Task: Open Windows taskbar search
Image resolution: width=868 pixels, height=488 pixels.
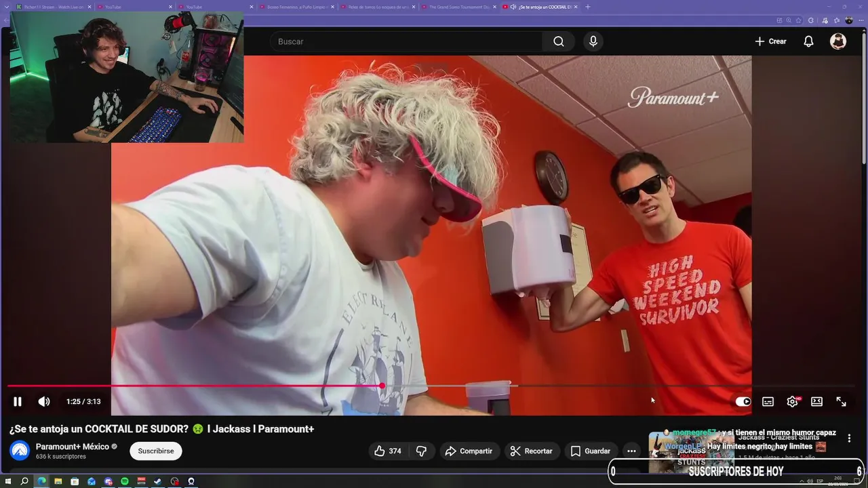Action: tap(24, 481)
